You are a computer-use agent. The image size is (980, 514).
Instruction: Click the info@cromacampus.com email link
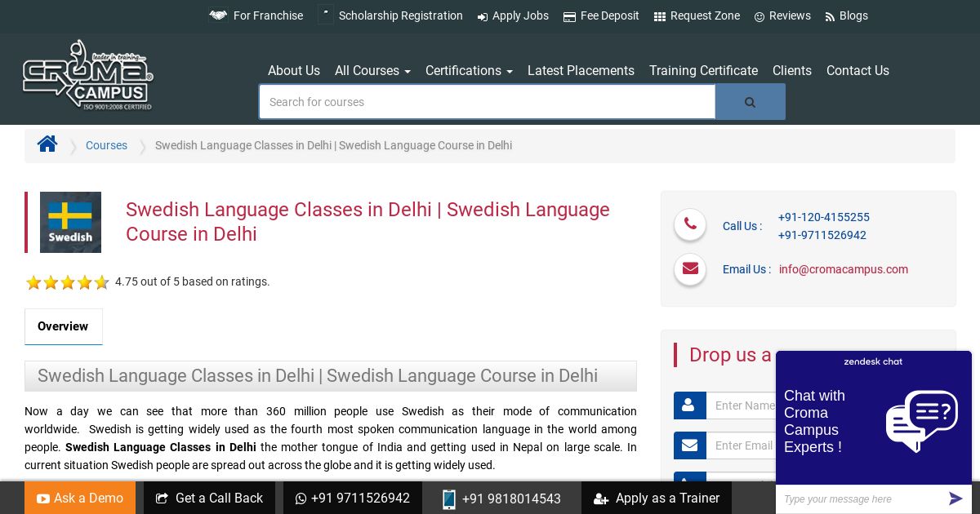[x=843, y=269]
